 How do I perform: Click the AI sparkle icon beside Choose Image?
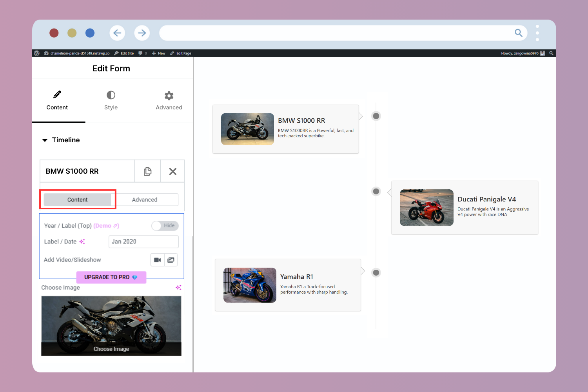[x=178, y=287]
